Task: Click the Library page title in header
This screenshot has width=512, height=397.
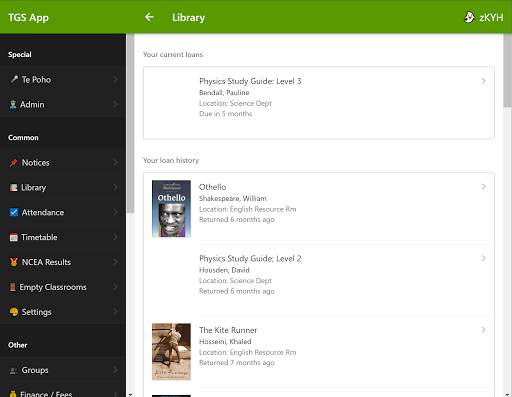Action: pos(188,17)
